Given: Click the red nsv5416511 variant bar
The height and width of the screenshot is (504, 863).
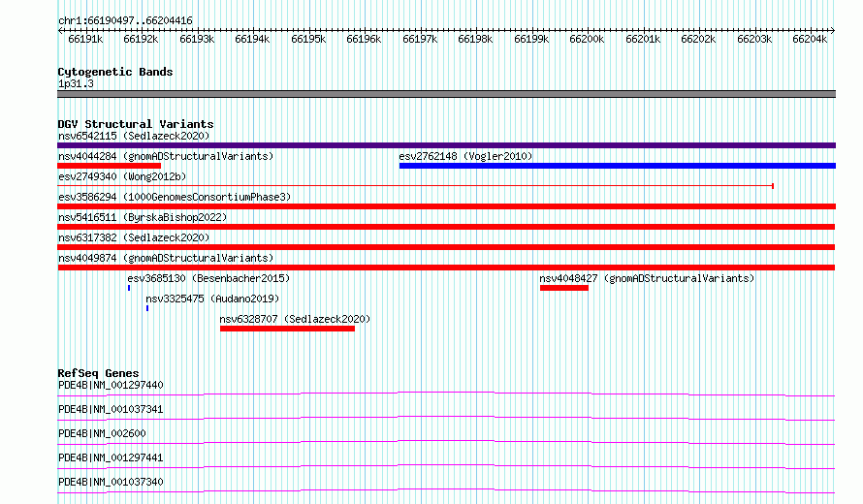Looking at the screenshot, I should 446,227.
